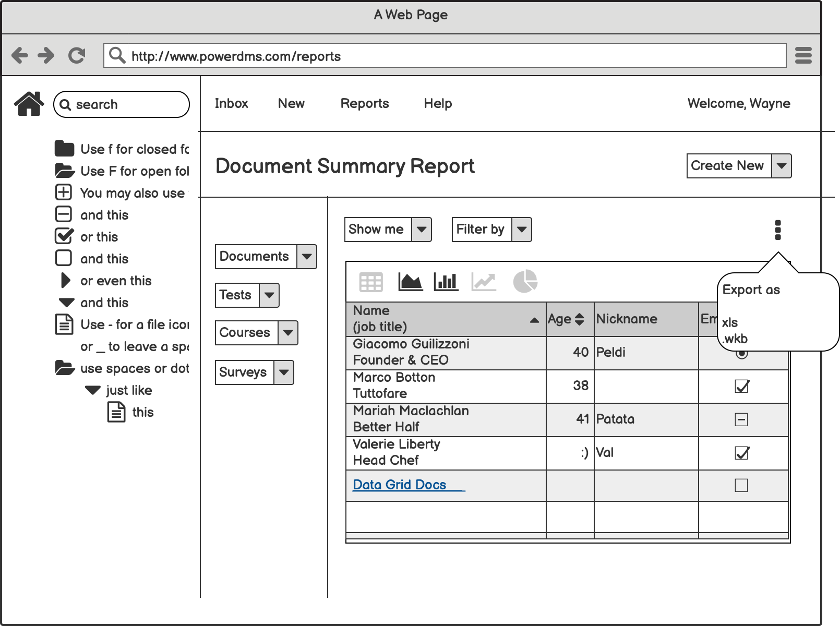Click the Create New button label

(727, 165)
